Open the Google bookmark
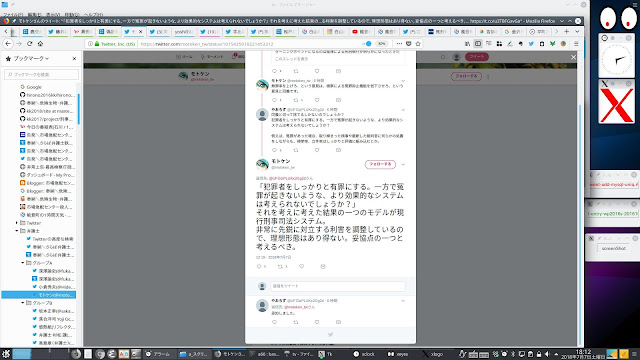This screenshot has height=360, width=640. pyautogui.click(x=31, y=87)
